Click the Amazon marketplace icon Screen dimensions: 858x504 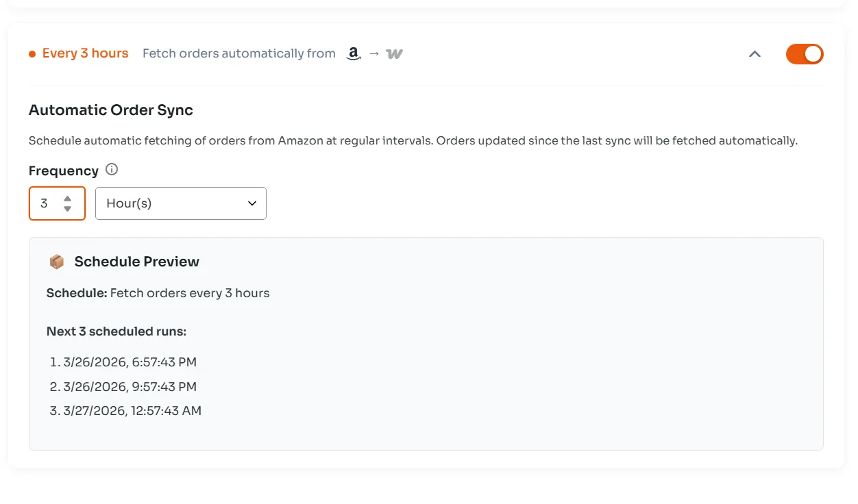click(352, 53)
